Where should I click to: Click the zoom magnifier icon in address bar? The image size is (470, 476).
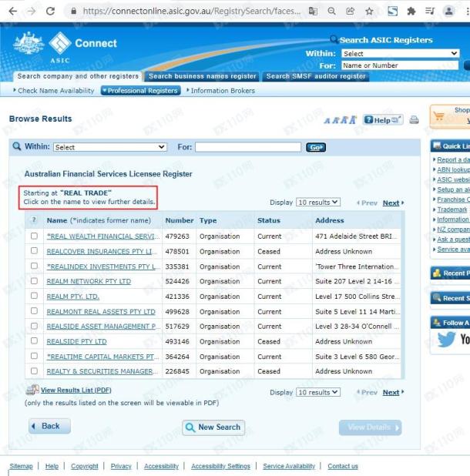point(331,12)
